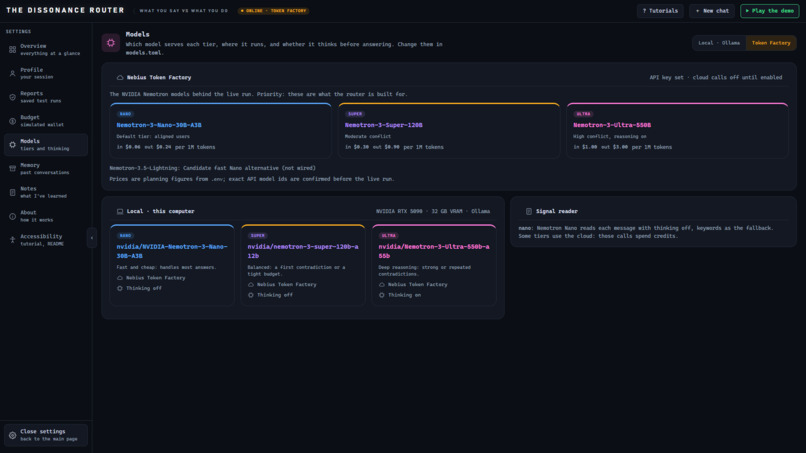
Task: Click the Close settings gear icon
Action: pos(12,435)
